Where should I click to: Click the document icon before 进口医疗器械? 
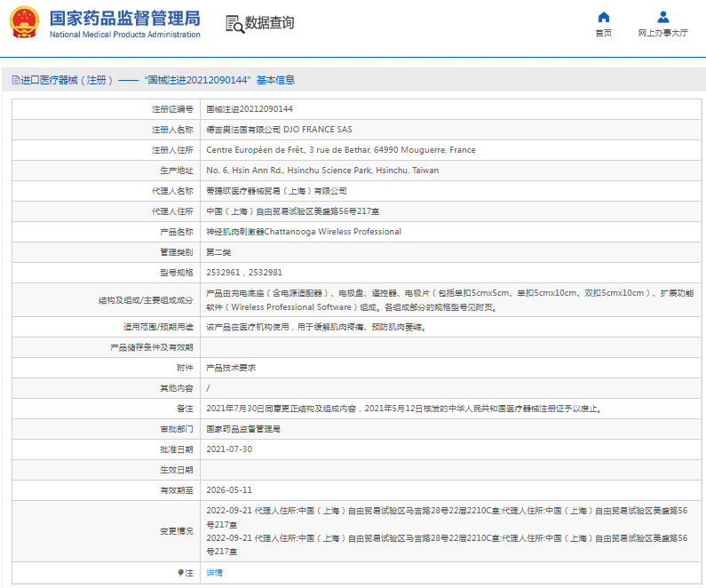(15, 80)
